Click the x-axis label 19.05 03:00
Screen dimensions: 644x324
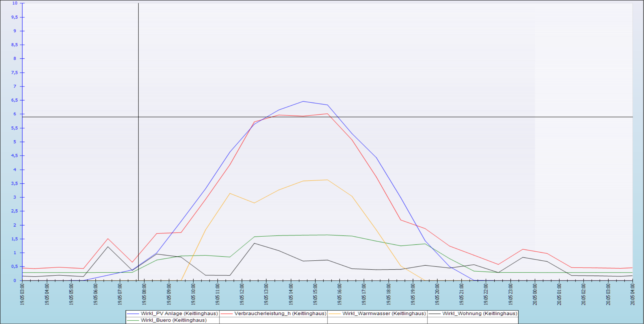[22, 294]
